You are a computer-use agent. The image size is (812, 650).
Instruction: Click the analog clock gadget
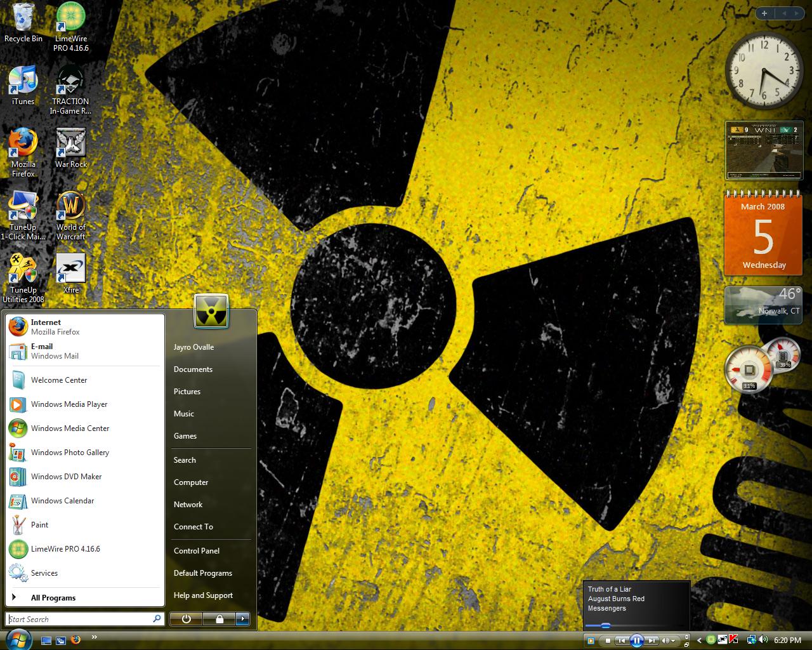763,70
